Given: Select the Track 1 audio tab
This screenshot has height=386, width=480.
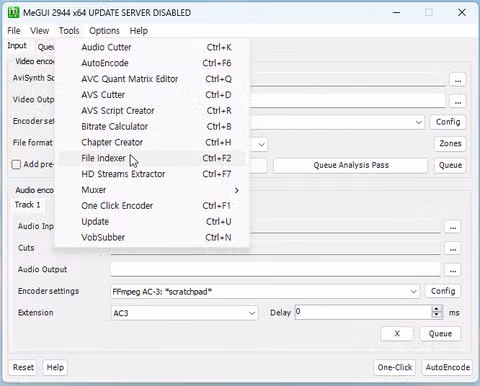Looking at the screenshot, I should 27,205.
